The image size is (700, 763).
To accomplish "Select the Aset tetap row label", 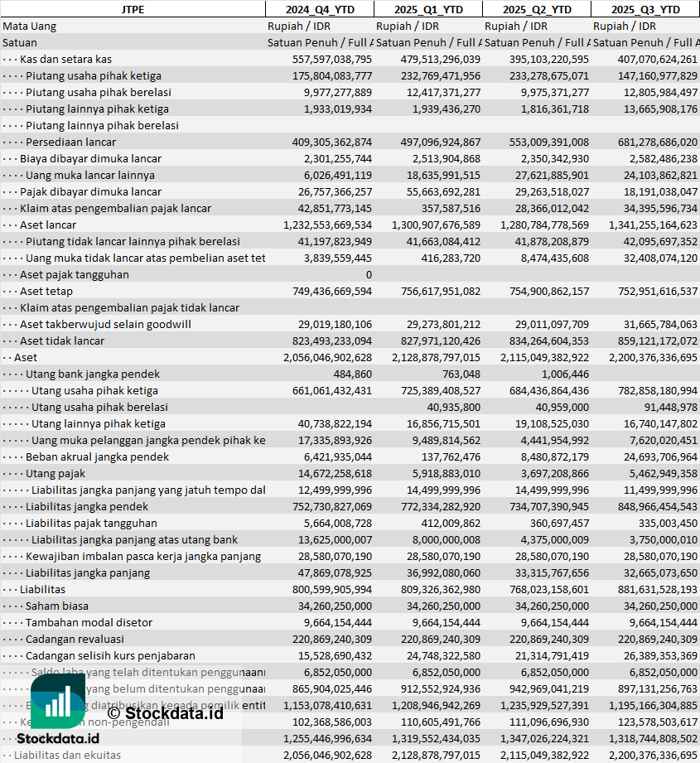I will coord(46,291).
